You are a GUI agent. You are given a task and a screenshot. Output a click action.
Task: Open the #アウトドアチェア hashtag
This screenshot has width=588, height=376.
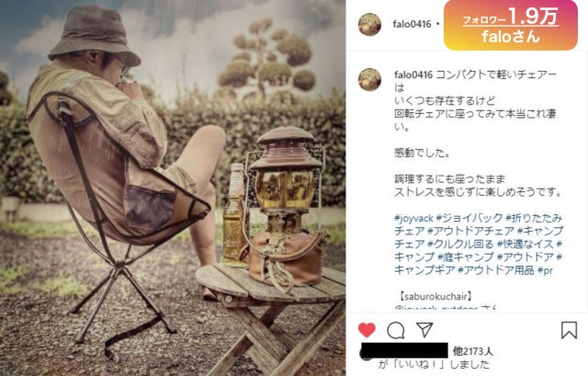(471, 231)
